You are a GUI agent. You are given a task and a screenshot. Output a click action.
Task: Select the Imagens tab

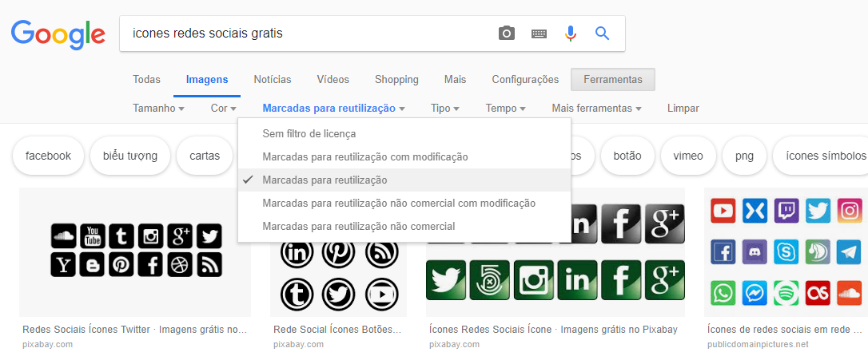[x=207, y=80]
